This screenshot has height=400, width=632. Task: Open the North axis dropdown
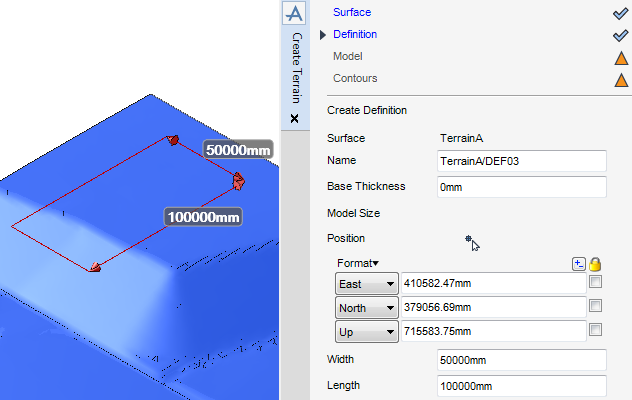(x=366, y=307)
